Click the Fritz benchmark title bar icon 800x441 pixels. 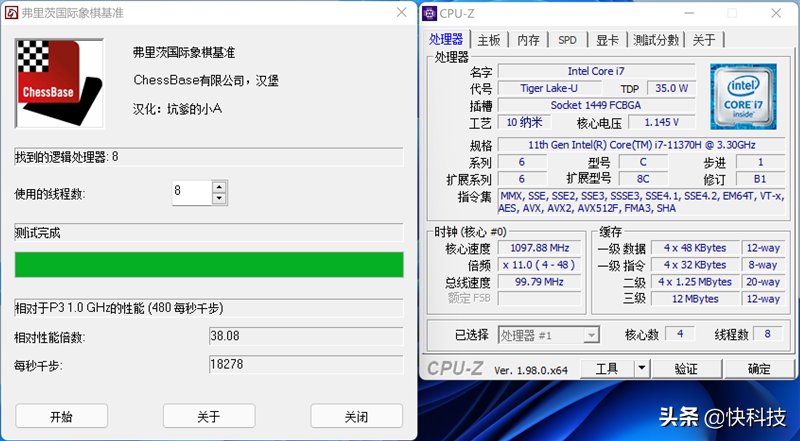coord(11,13)
